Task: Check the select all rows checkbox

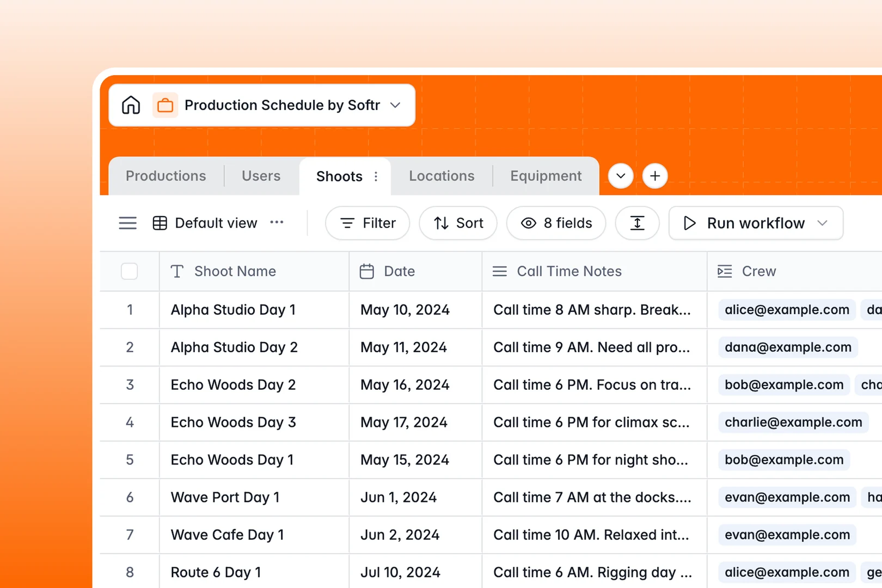Action: click(x=129, y=271)
